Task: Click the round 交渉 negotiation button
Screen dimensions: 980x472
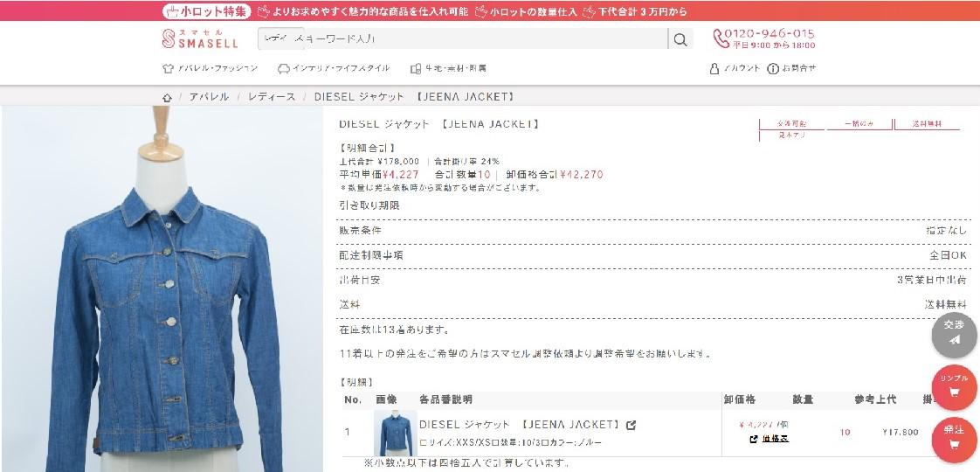Action: [954, 334]
